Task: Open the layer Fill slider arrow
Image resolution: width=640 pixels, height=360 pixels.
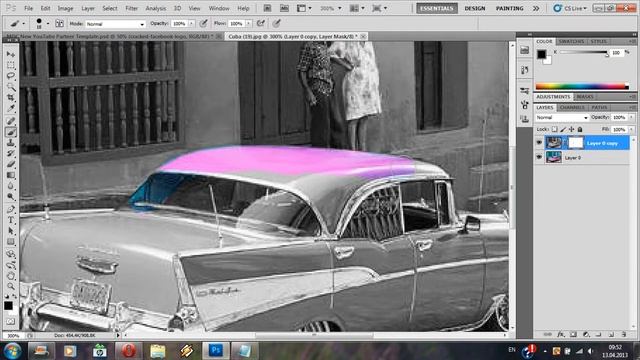Action: 631,129
